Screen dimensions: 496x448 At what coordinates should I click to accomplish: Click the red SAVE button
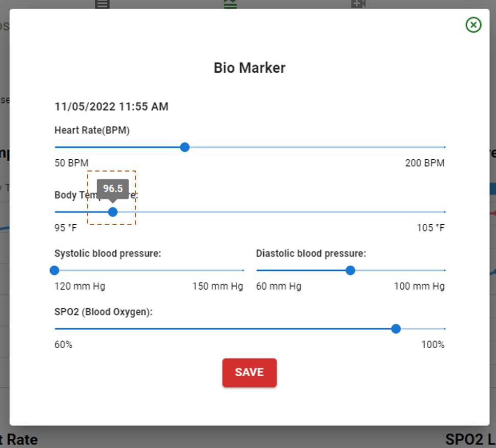click(250, 373)
